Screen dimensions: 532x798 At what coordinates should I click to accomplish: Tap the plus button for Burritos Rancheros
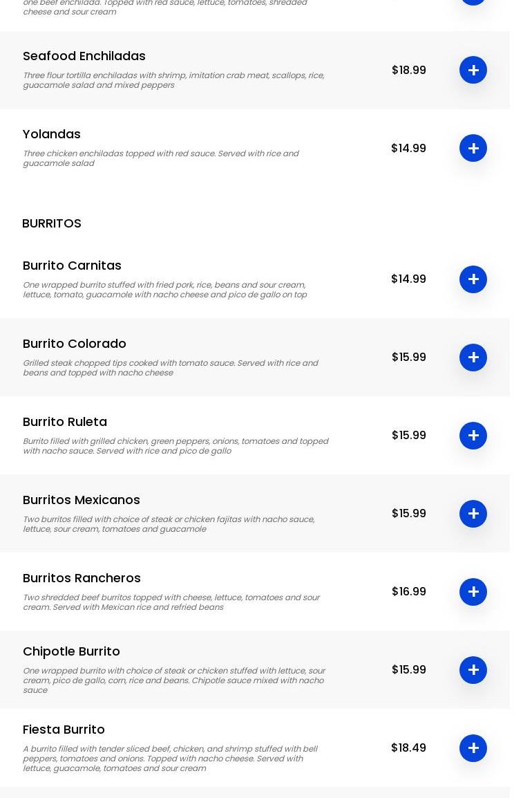[473, 592]
